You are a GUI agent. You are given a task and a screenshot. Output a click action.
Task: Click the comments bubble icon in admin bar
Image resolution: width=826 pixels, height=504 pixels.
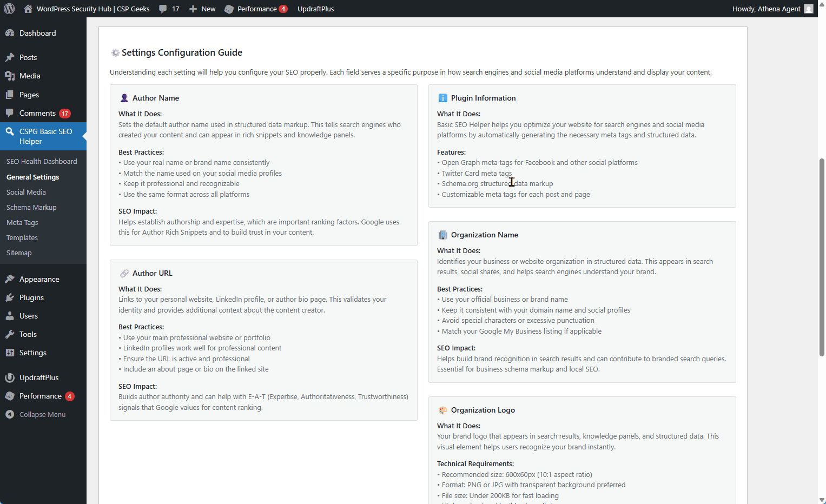pos(163,9)
